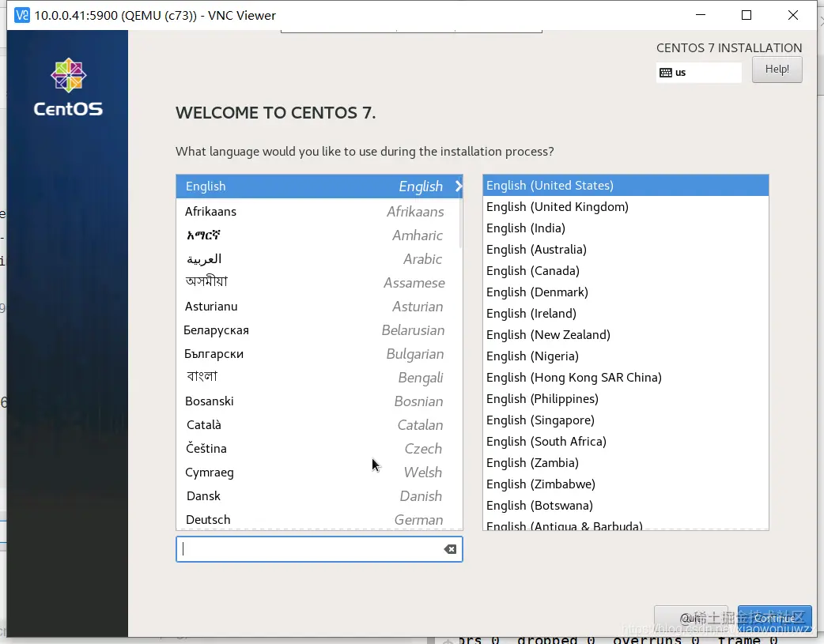Select the Bengali language row
The width and height of the screenshot is (824, 644).
319,377
